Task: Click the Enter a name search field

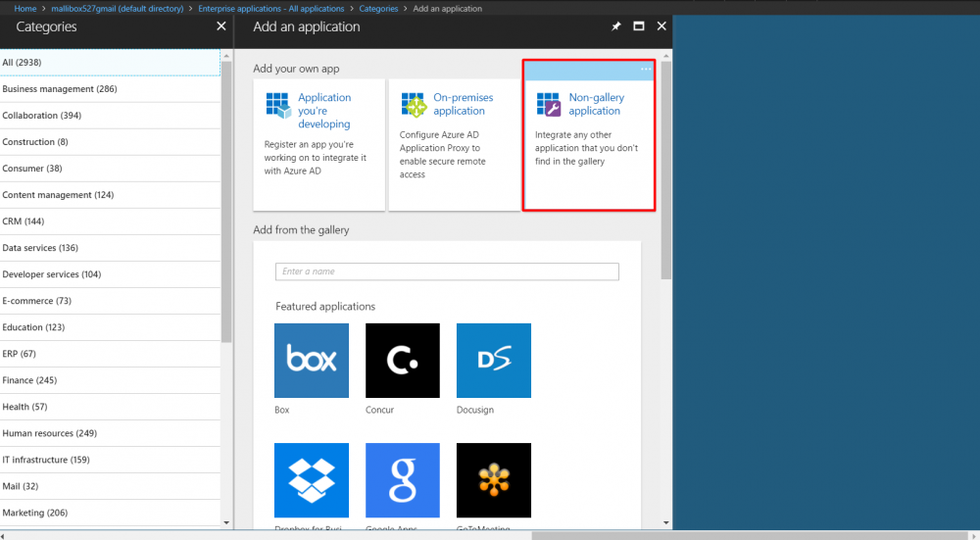Action: 447,271
